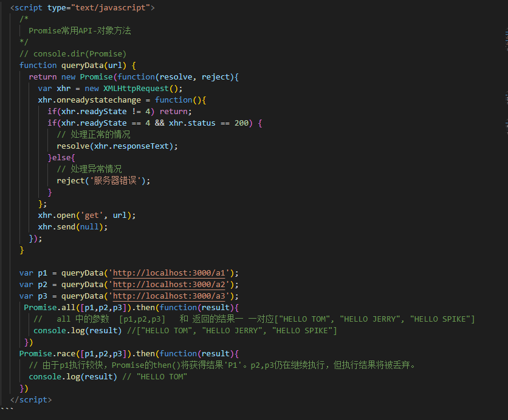Image resolution: width=508 pixels, height=420 pixels.
Task: Click the minimap strip beside the code
Action: coord(506,81)
